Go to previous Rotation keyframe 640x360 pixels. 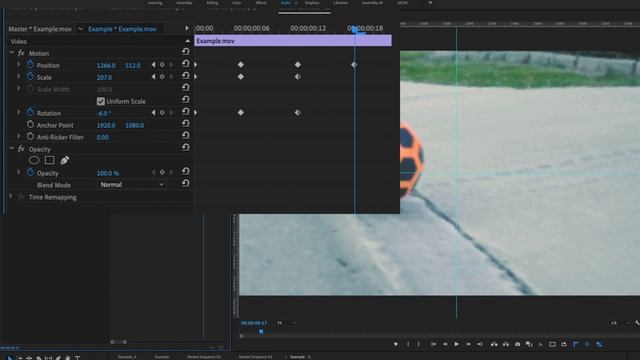coord(153,113)
